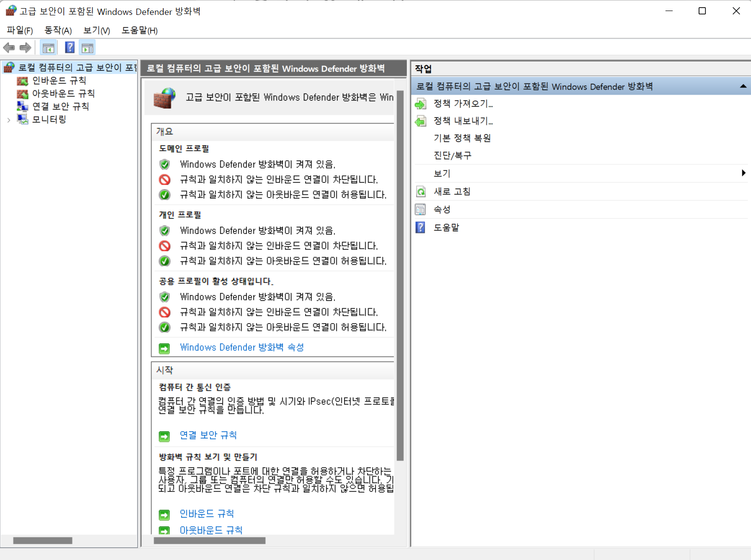Open the 도움말(H) menu
This screenshot has width=751, height=560.
[x=139, y=30]
